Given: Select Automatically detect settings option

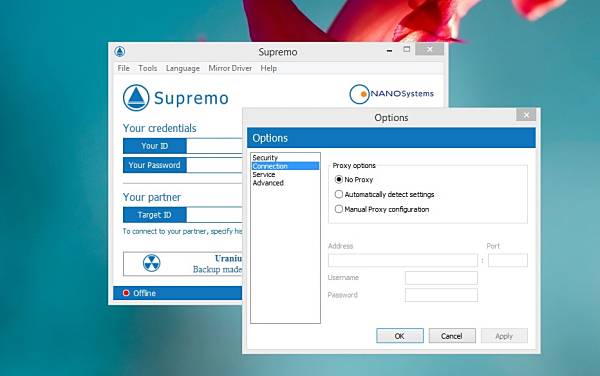Looking at the screenshot, I should point(339,194).
